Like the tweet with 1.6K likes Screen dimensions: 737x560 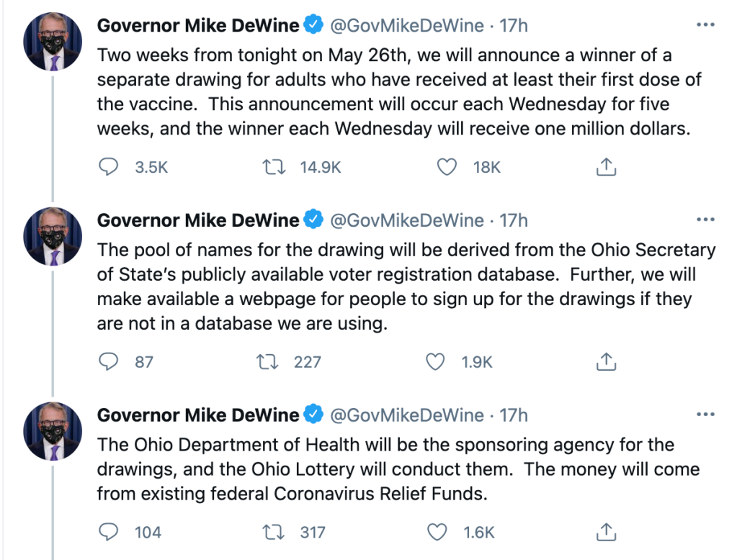pyautogui.click(x=437, y=533)
